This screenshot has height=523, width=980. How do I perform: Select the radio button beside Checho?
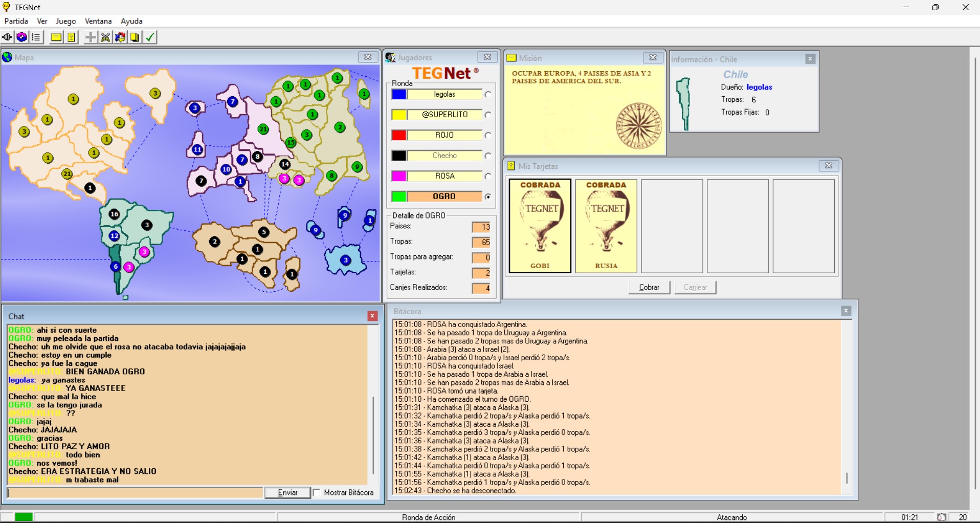tap(488, 156)
